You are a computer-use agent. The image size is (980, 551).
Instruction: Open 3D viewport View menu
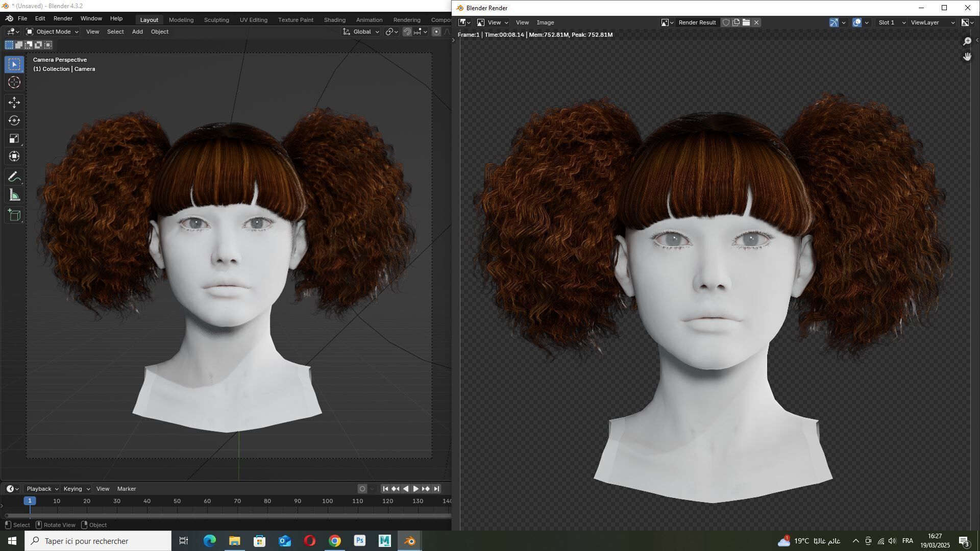(x=92, y=32)
